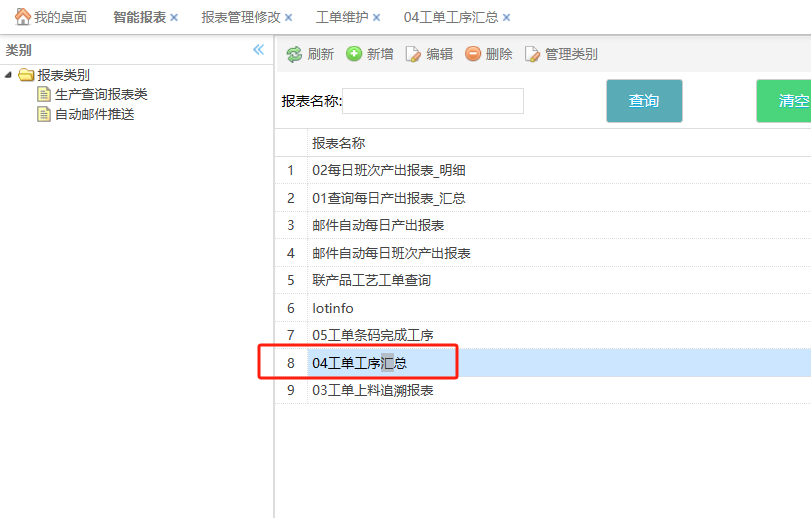
Task: Click the 报表类别 folder icon
Action: 26,75
